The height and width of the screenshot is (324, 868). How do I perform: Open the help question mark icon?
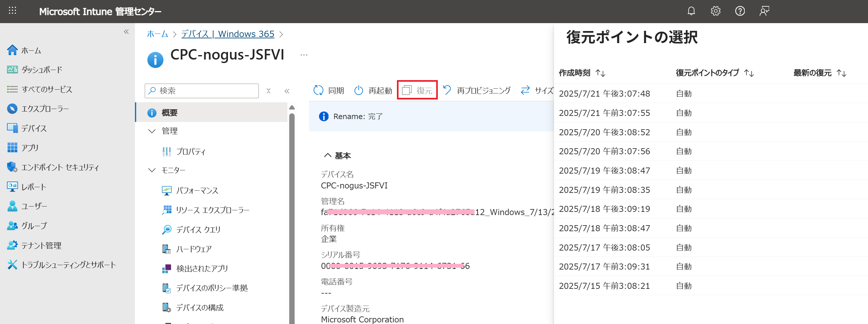pyautogui.click(x=740, y=11)
